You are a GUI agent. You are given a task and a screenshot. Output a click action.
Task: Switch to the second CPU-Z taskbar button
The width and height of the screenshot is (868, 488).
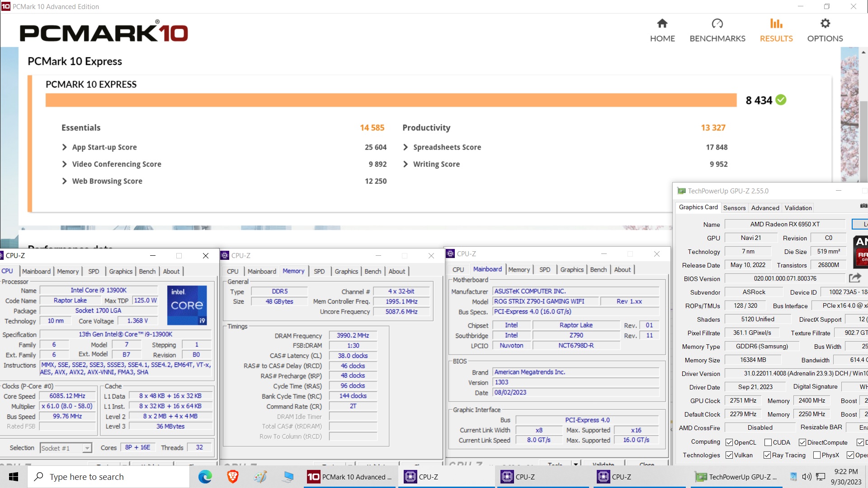[x=542, y=477]
